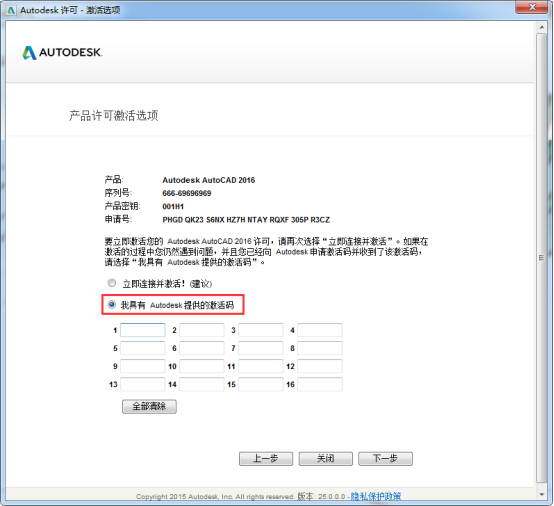
Task: Click activation code field 7
Action: pos(261,348)
